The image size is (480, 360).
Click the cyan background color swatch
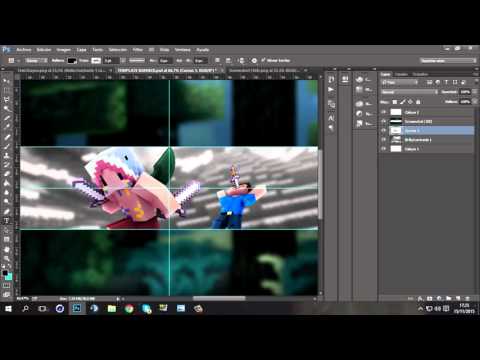9,277
